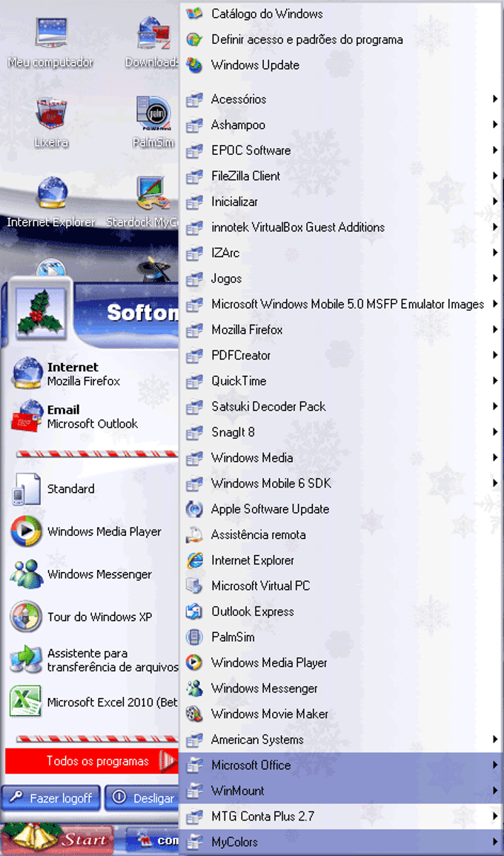Image resolution: width=504 pixels, height=856 pixels.
Task: Expand the IZArc submenu
Action: coord(341,253)
